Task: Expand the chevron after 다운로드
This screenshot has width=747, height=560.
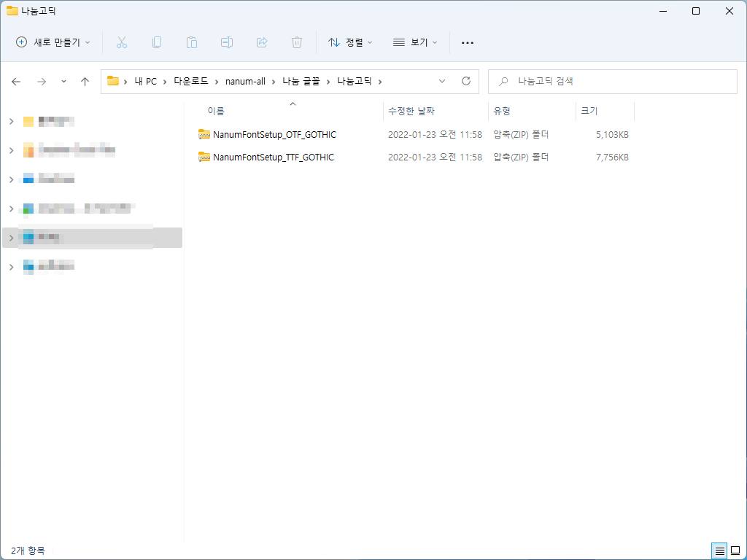Action: click(x=216, y=82)
